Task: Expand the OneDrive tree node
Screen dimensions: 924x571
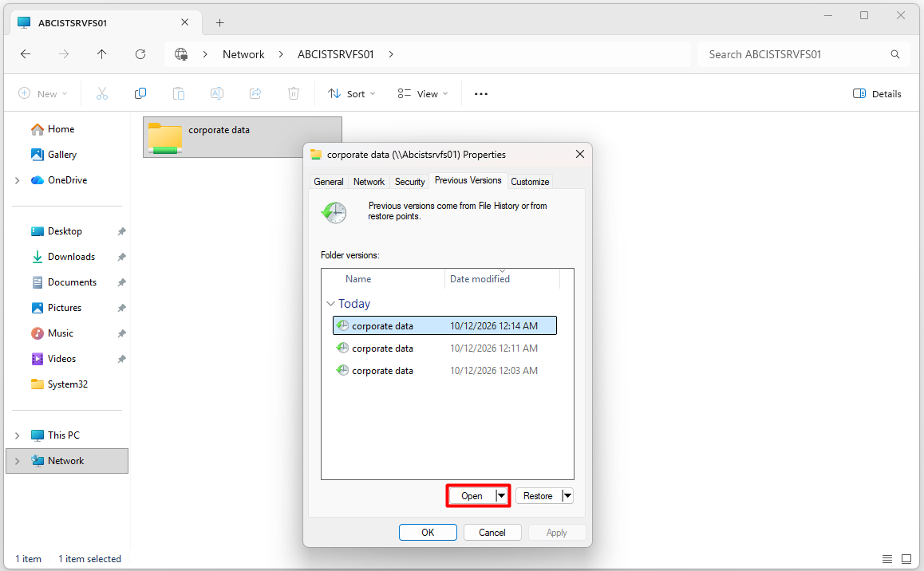Action: coord(17,181)
